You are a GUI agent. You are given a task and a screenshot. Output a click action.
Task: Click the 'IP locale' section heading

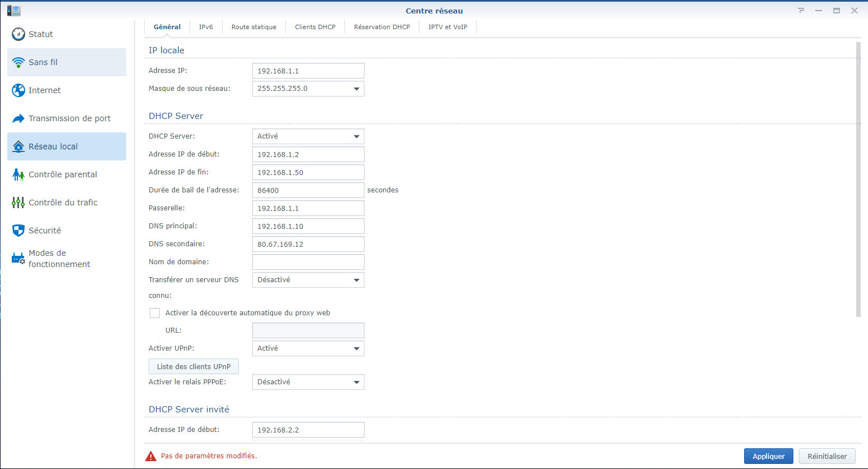167,50
